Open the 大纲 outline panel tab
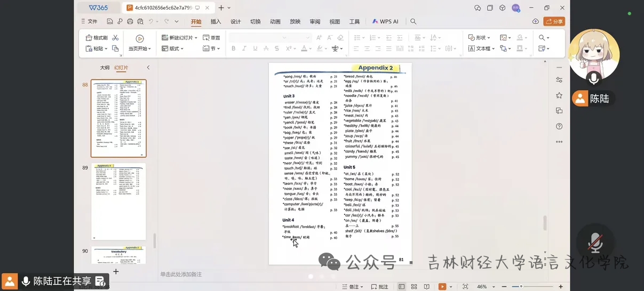 (105, 68)
